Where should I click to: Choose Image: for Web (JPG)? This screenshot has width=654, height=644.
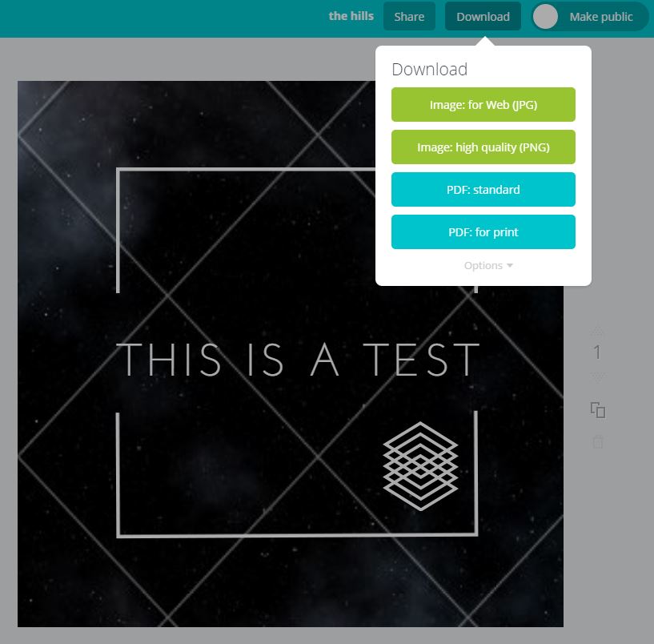pyautogui.click(x=483, y=105)
